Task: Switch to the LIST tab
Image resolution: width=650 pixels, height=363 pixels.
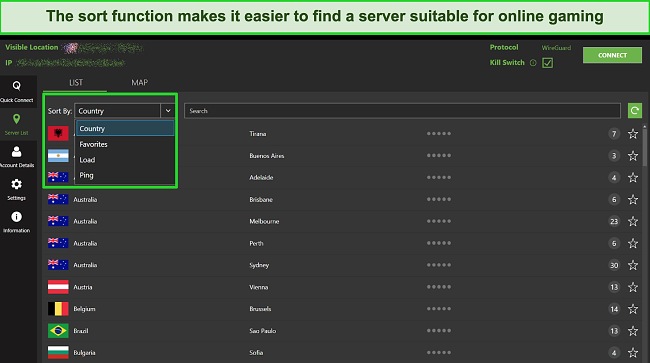Action: pyautogui.click(x=75, y=82)
